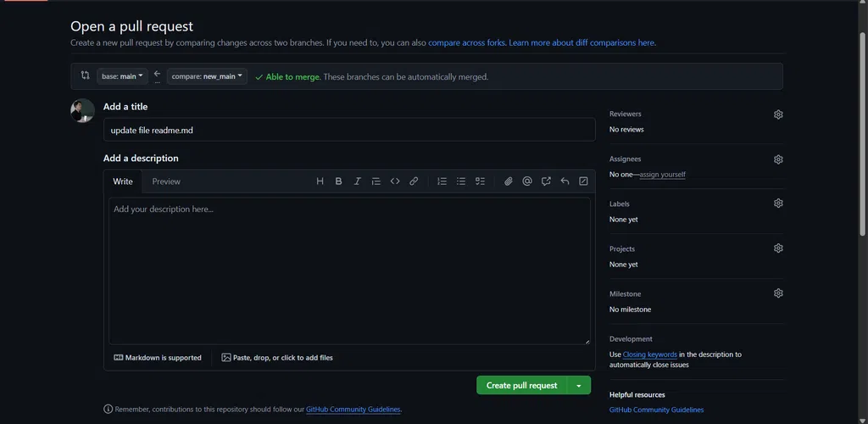
Task: Insert a quote block
Action: coord(376,181)
